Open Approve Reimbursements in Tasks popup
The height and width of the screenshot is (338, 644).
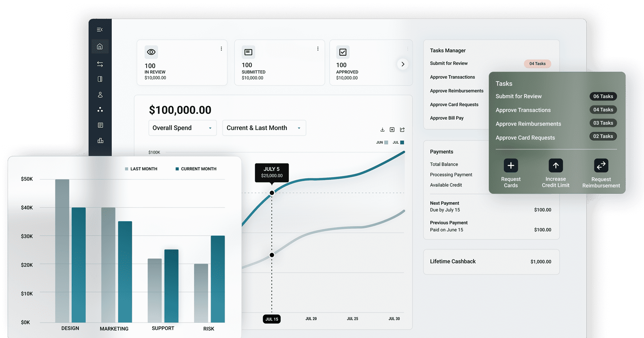[x=528, y=124]
